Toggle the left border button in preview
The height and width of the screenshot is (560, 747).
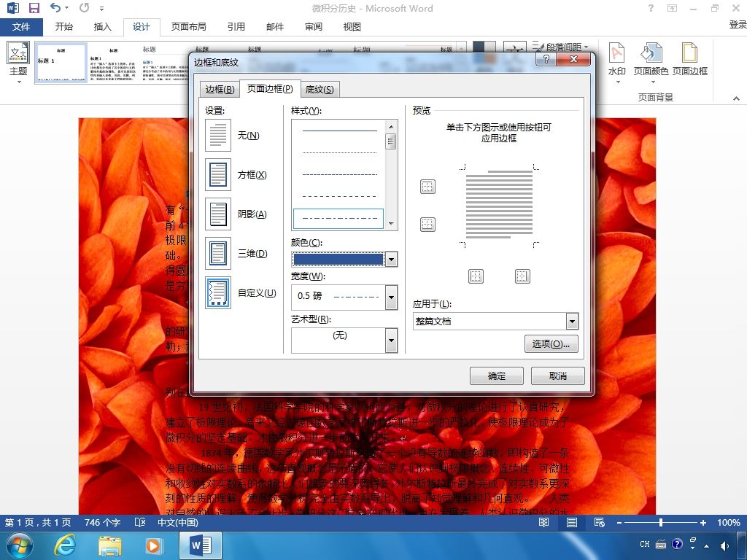[x=476, y=276]
